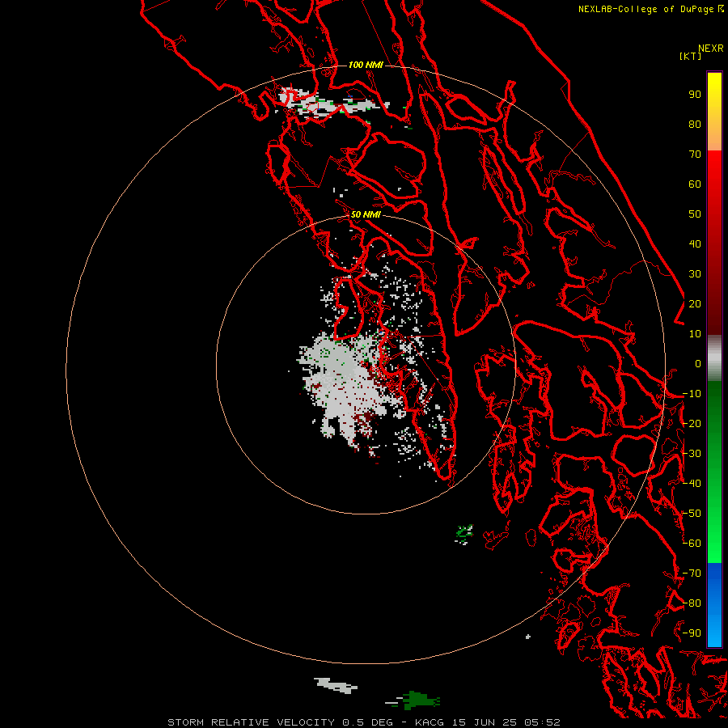
Task: Click the KT units label above the color scale
Action: click(x=691, y=56)
